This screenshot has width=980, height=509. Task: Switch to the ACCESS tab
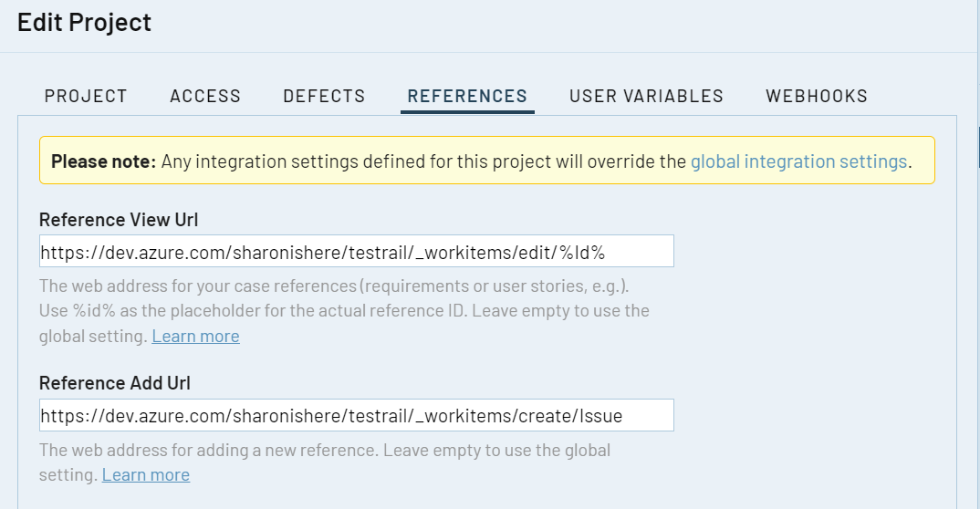[205, 96]
